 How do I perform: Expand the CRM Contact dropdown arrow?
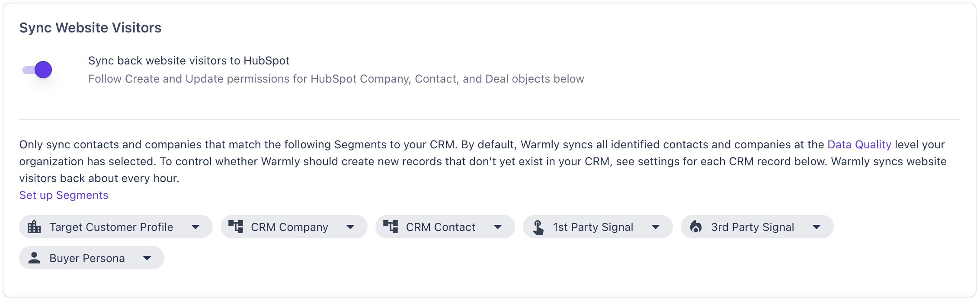click(498, 227)
